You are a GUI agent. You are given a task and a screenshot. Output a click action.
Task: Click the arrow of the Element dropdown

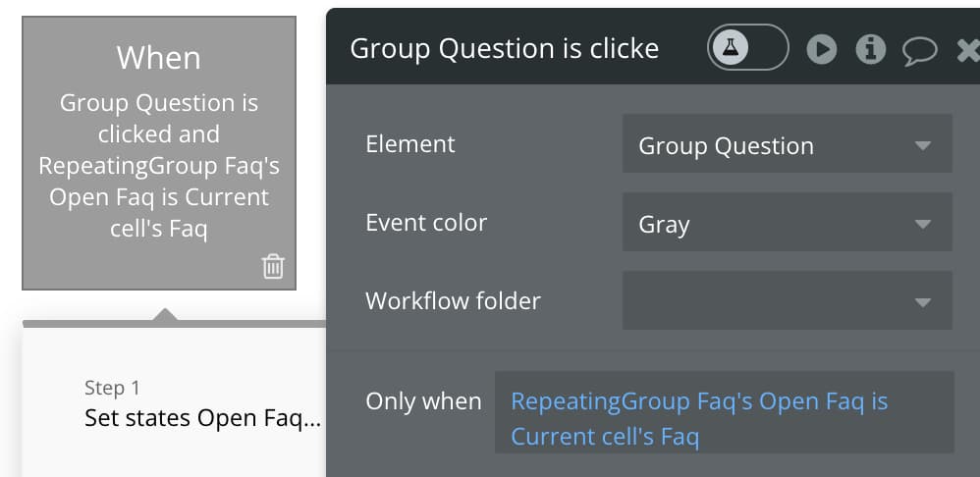pos(922,145)
